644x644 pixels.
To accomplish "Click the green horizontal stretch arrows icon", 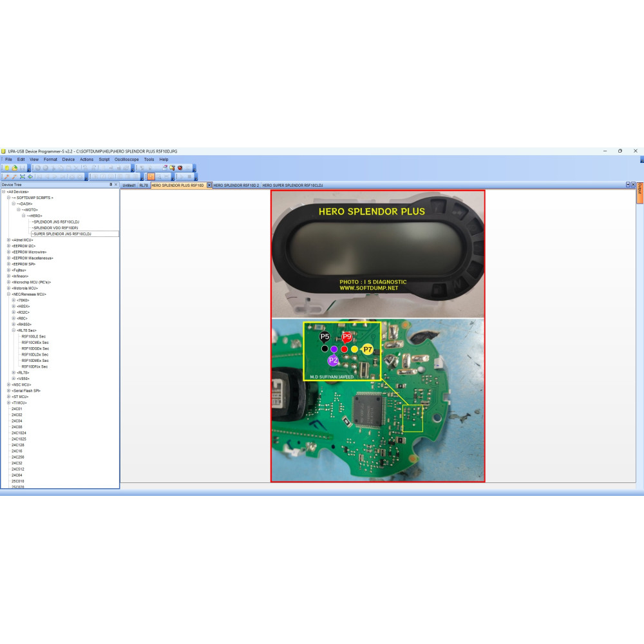I will (30, 176).
